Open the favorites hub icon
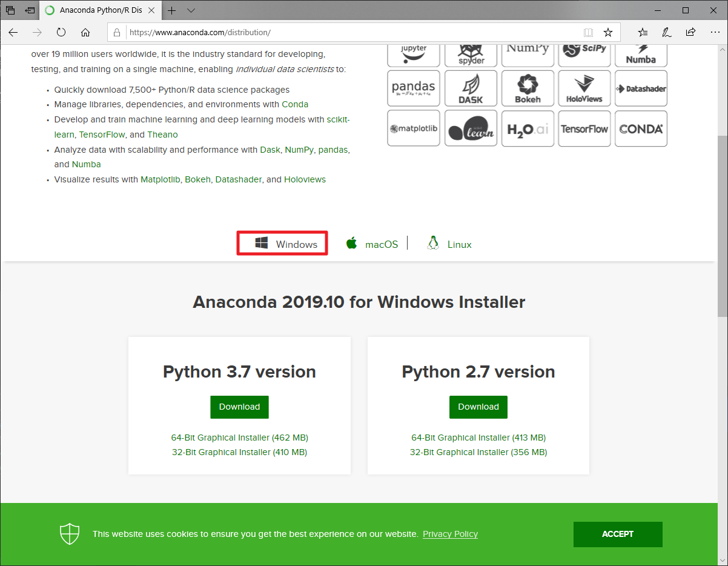 coord(643,32)
